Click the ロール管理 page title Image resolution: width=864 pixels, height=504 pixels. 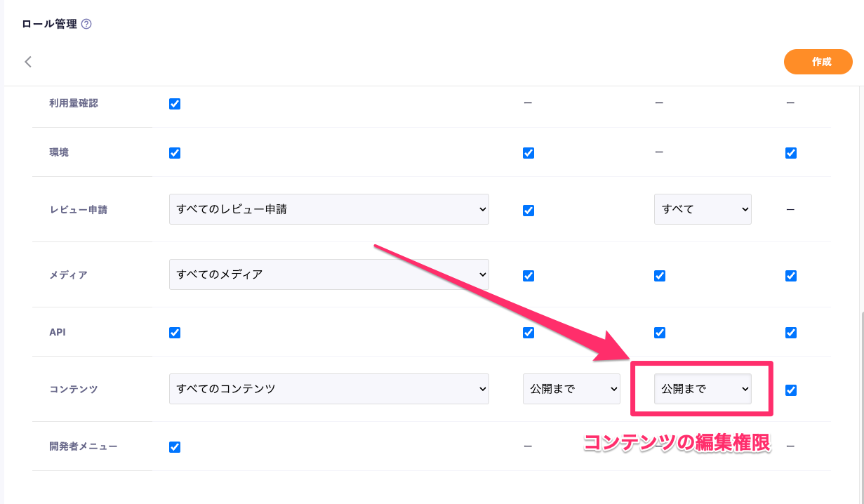pyautogui.click(x=49, y=24)
